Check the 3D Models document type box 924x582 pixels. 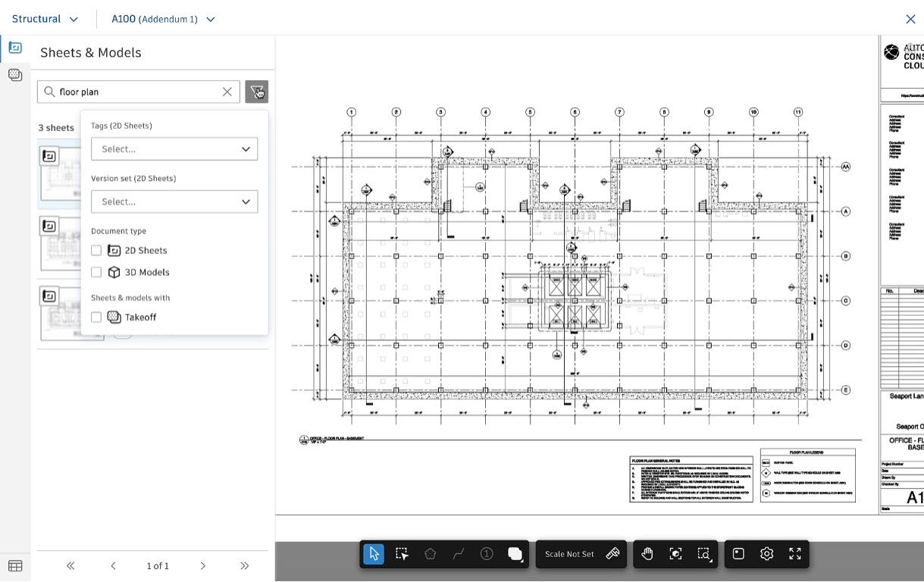coord(96,272)
